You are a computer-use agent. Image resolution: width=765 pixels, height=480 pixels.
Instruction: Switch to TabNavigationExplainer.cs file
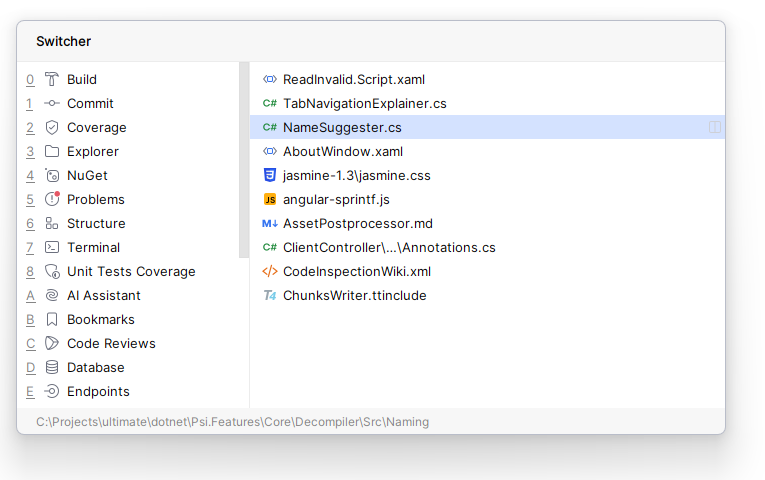[x=364, y=104]
